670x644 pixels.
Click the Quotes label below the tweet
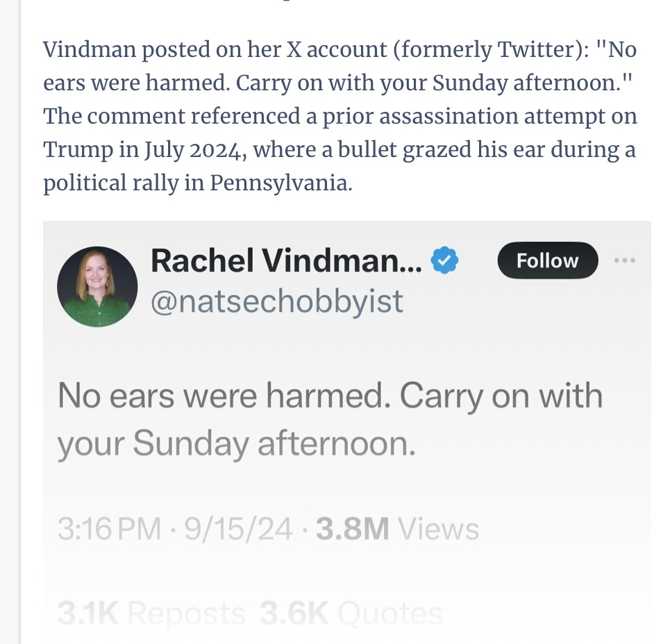tap(388, 613)
